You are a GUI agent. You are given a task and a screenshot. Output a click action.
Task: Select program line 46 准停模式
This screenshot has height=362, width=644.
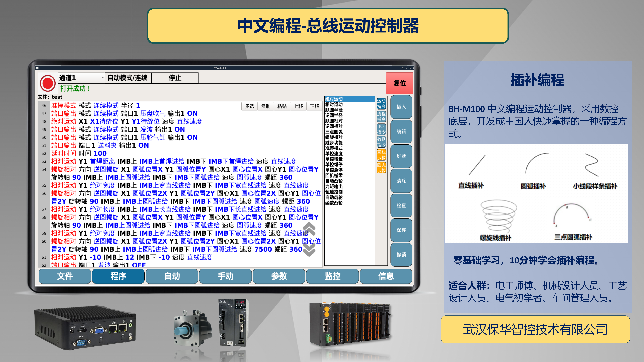click(96, 105)
